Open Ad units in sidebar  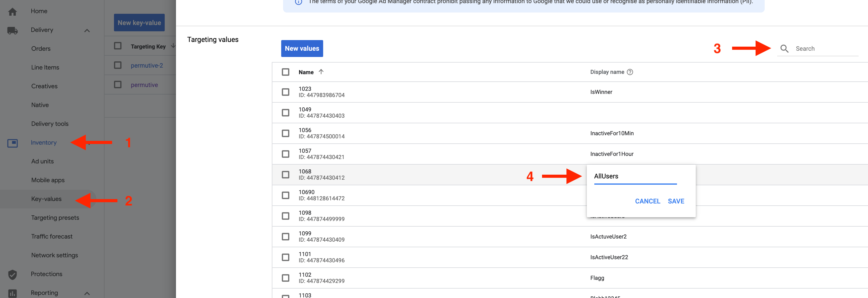(43, 161)
